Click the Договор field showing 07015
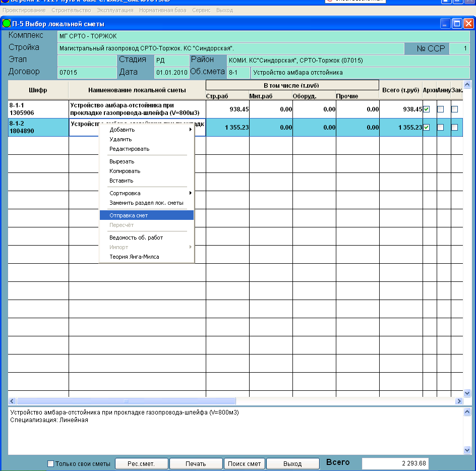 (87, 73)
